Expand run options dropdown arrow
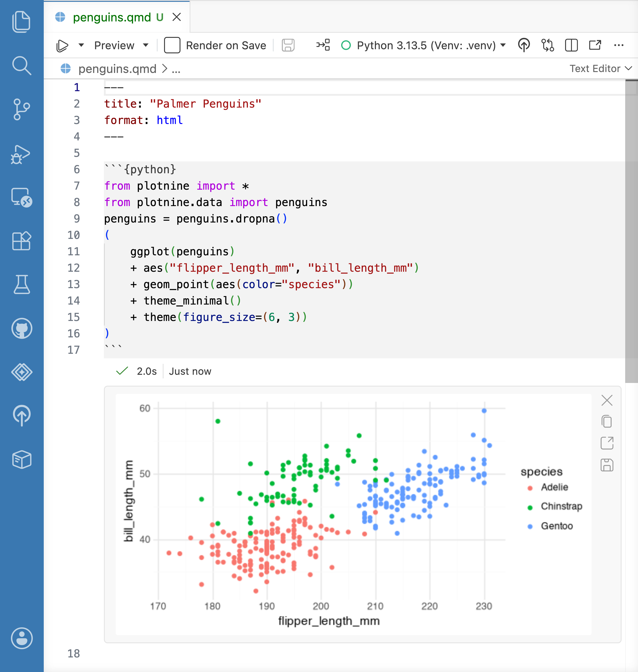 click(x=81, y=45)
